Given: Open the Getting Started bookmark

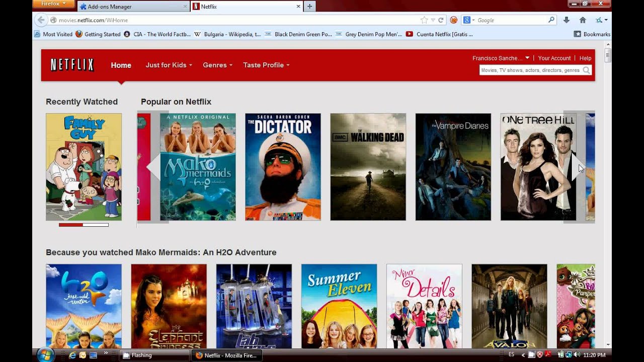Looking at the screenshot, I should tap(98, 34).
